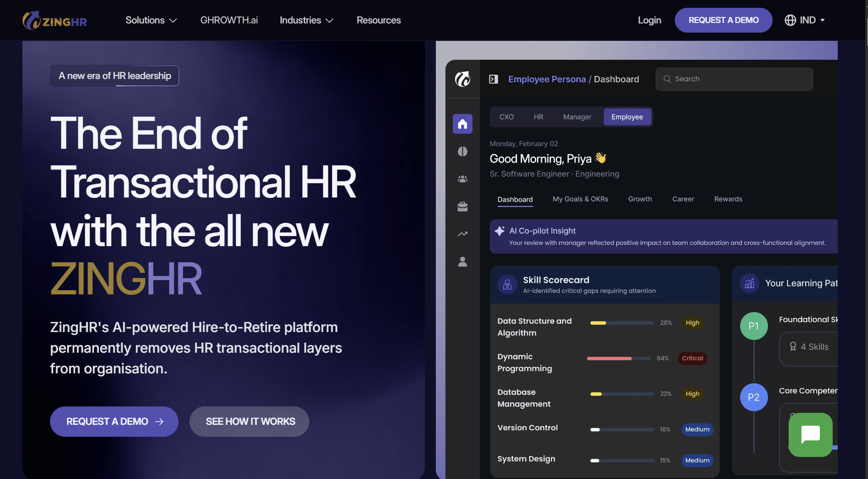Viewport: 868px width, 479px height.
Task: Click the Login link
Action: [649, 20]
